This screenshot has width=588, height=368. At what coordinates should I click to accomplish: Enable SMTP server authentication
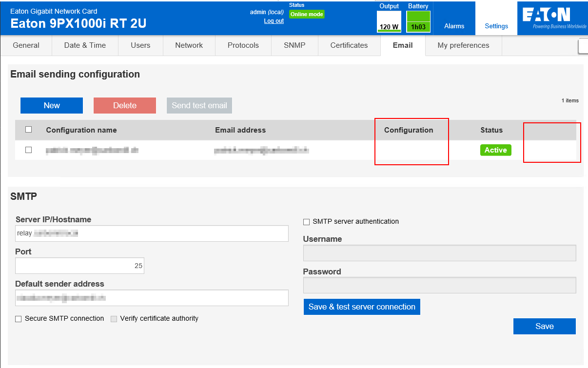(x=307, y=222)
